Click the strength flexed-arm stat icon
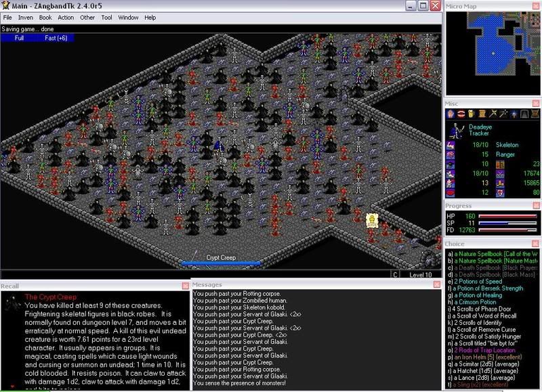Viewport: 542px width, 392px height. pos(451,145)
